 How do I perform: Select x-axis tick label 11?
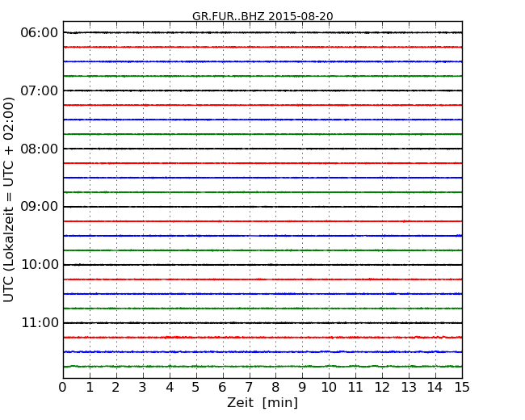click(355, 388)
